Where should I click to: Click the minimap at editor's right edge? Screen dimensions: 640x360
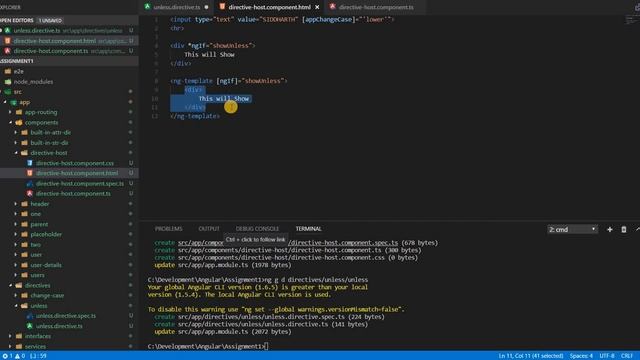pyautogui.click(x=631, y=20)
